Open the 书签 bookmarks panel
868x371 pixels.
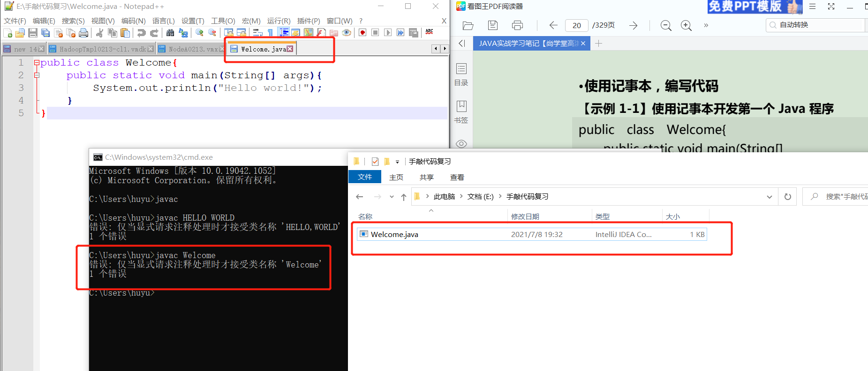[x=461, y=112]
